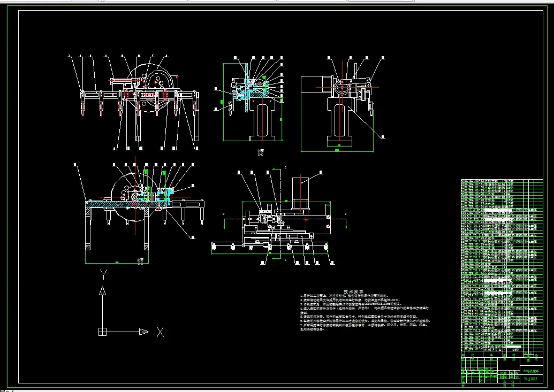Click the upper C section marker above plan view

point(285,167)
